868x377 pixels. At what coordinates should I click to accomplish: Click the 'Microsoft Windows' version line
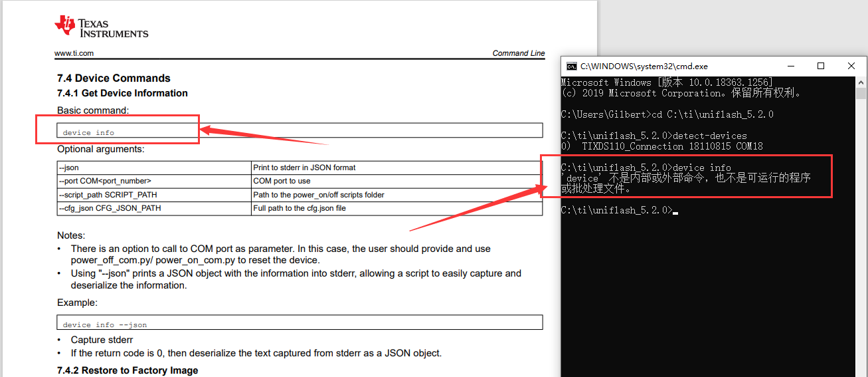(667, 82)
